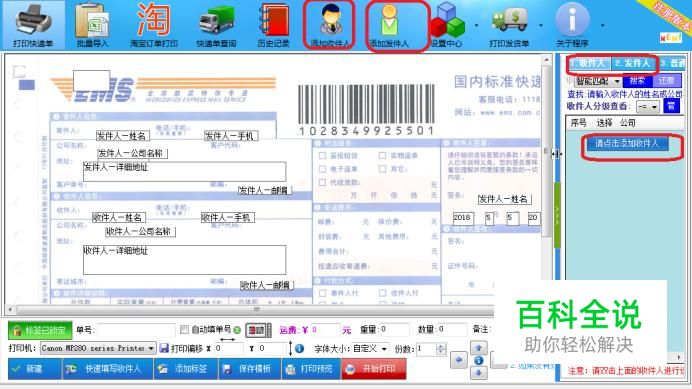This screenshot has height=389, width=692.
Task: Click 打印预览 button
Action: pyautogui.click(x=311, y=369)
